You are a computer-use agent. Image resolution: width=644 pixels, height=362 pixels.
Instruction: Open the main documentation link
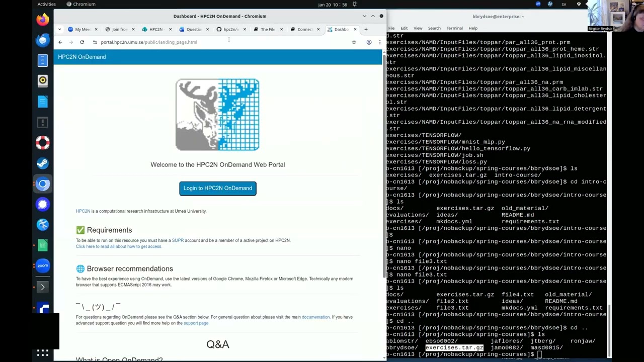tap(315, 317)
